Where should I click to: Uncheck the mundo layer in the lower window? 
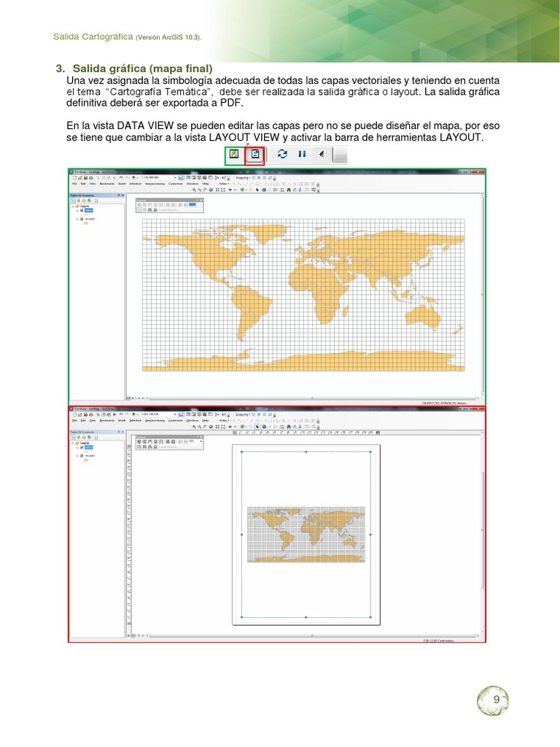[82, 455]
